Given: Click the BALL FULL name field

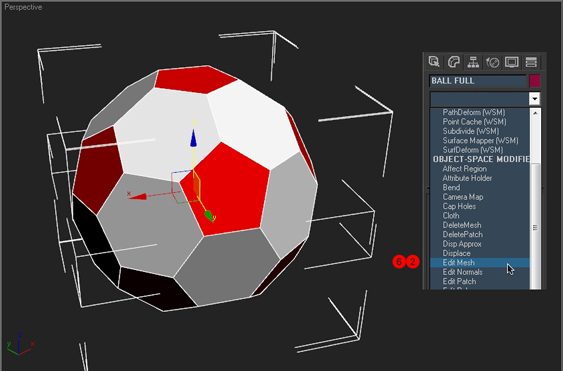Looking at the screenshot, I should click(478, 81).
